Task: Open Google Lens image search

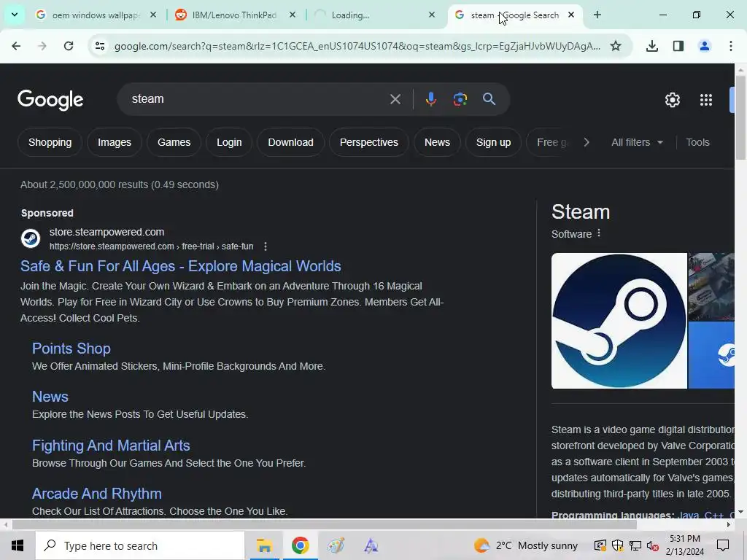Action: (460, 99)
